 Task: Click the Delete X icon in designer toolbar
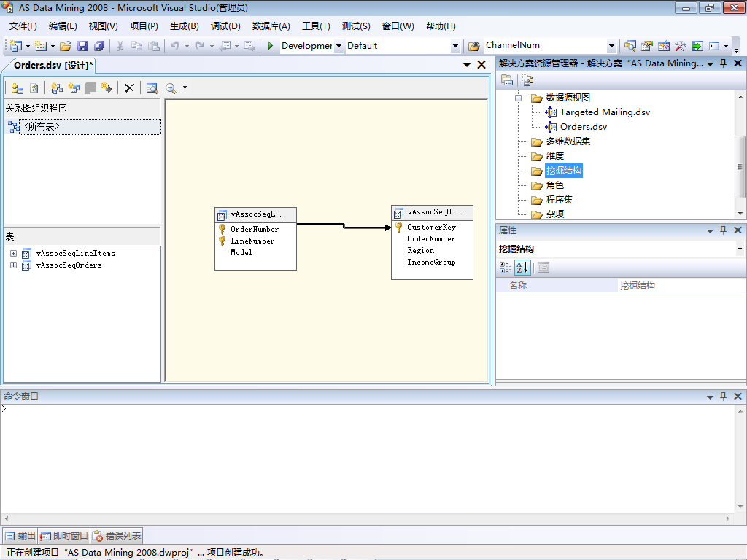(x=129, y=88)
